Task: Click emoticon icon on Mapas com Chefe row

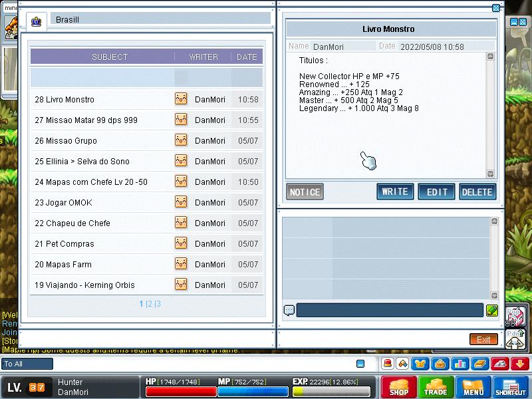Action: [x=181, y=181]
